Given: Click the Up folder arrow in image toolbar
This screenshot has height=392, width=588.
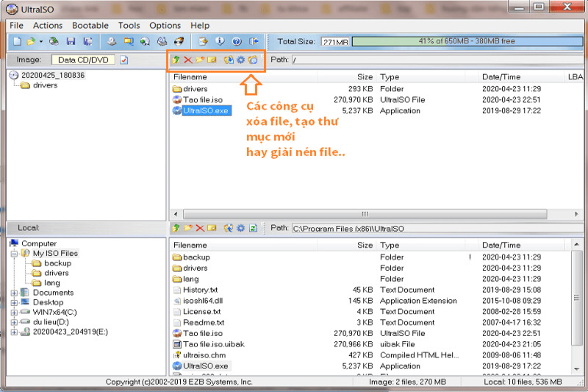Looking at the screenshot, I should (x=176, y=60).
